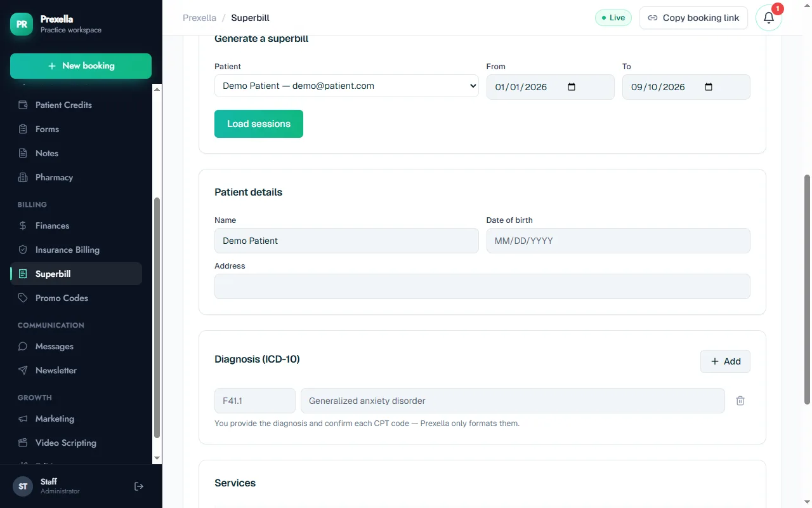Click the Address input field
Viewport: 812px width, 508px height.
point(482,286)
